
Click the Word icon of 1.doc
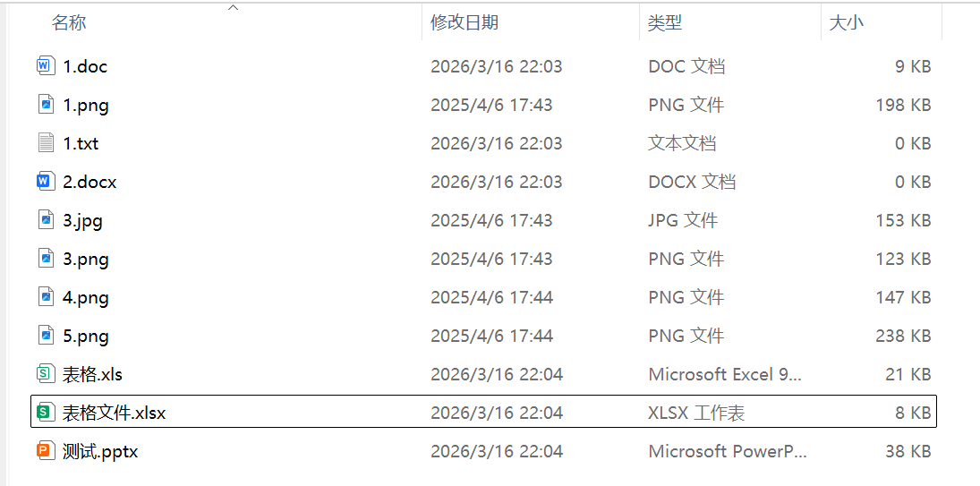click(x=46, y=66)
